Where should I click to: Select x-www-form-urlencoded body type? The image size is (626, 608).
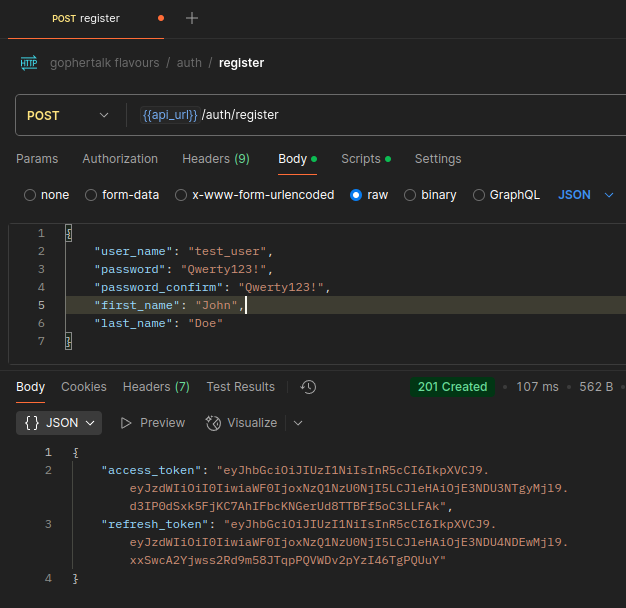pos(181,195)
